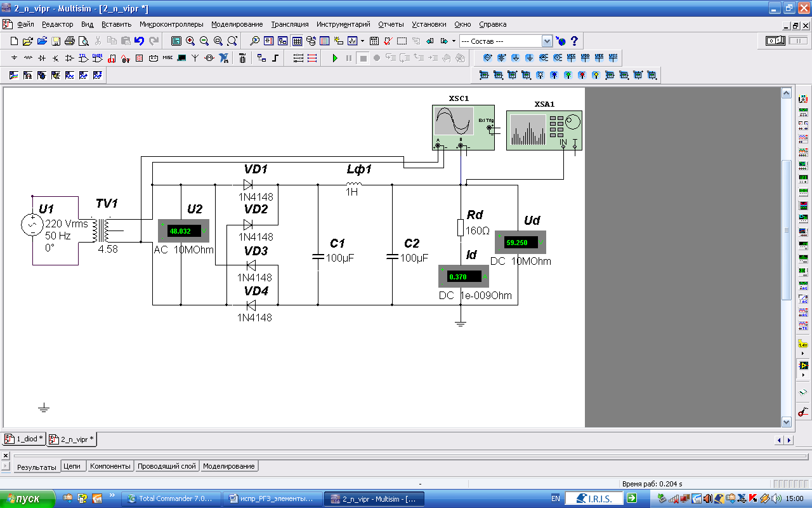Expand the grapher analysis dropdown arrow

pos(362,41)
